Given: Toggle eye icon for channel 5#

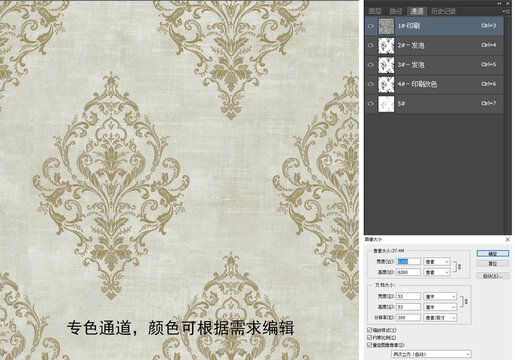Looking at the screenshot, I should (x=371, y=104).
